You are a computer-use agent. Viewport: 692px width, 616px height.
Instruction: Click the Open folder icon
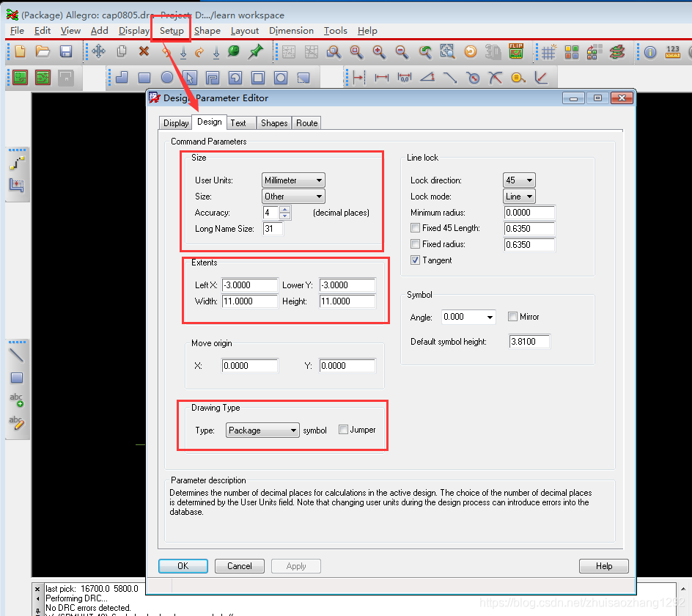[43, 51]
